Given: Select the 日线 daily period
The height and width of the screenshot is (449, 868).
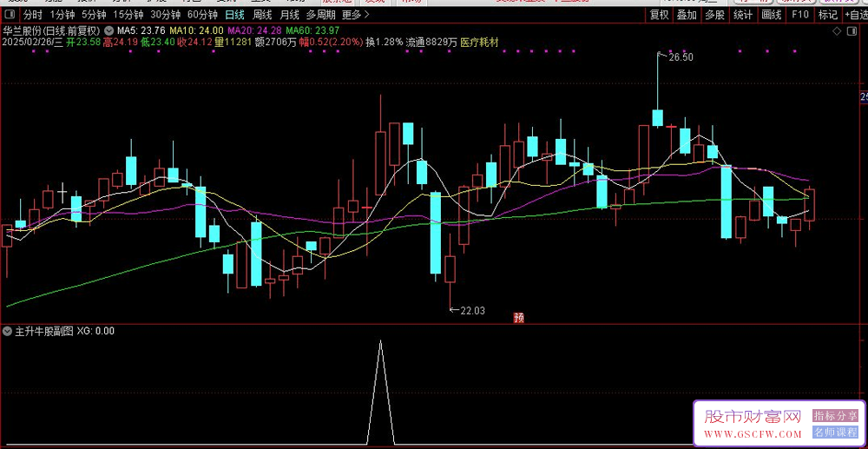Looking at the screenshot, I should tap(234, 15).
